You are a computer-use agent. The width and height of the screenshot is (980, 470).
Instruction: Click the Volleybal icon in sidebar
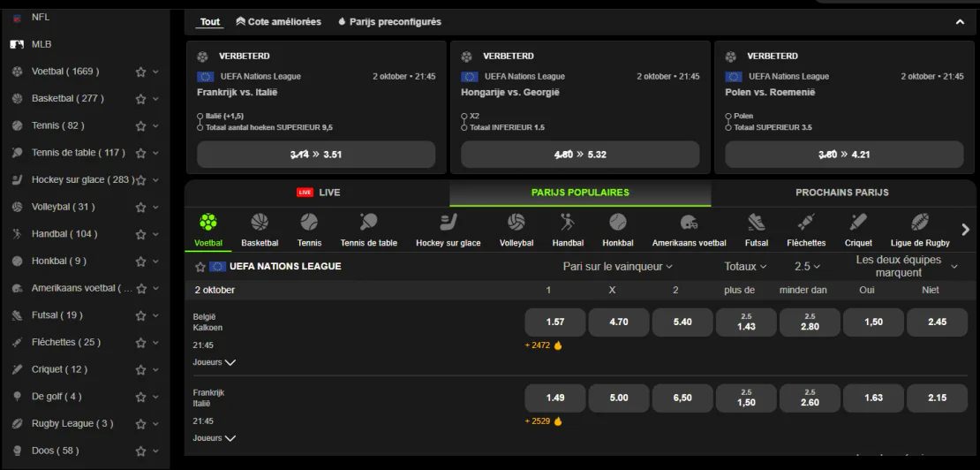18,207
